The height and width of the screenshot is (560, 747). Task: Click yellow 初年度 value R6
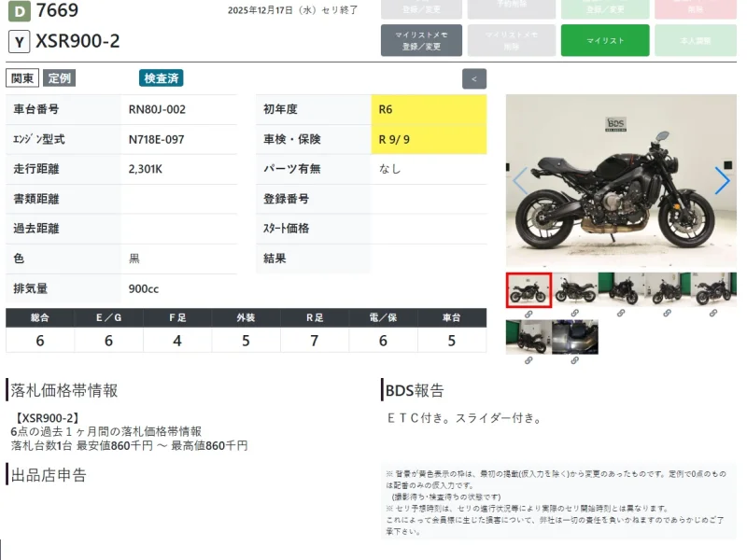[x=429, y=109]
